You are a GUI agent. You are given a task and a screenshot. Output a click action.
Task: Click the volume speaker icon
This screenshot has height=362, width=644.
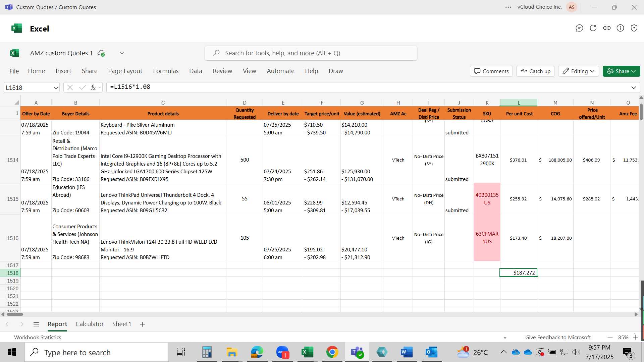pos(576,352)
